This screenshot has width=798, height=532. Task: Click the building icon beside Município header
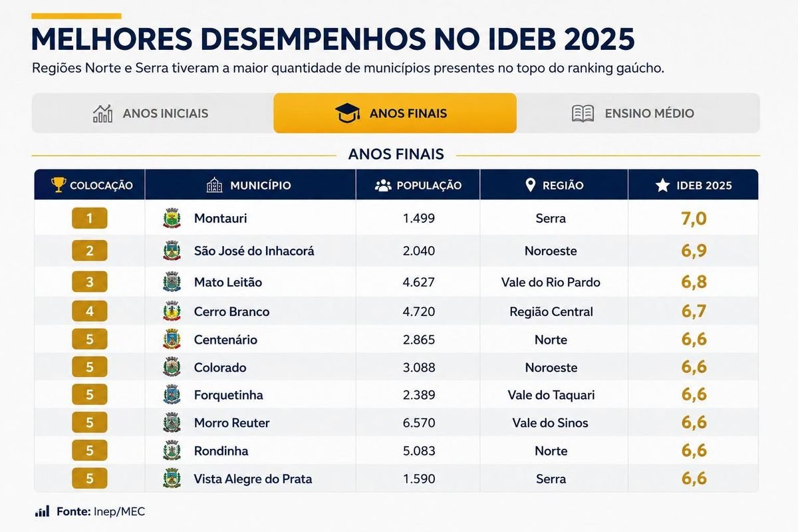tap(215, 185)
